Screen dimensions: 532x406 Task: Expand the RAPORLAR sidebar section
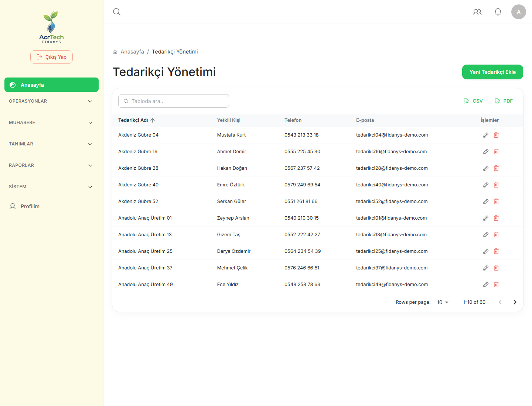pos(51,165)
